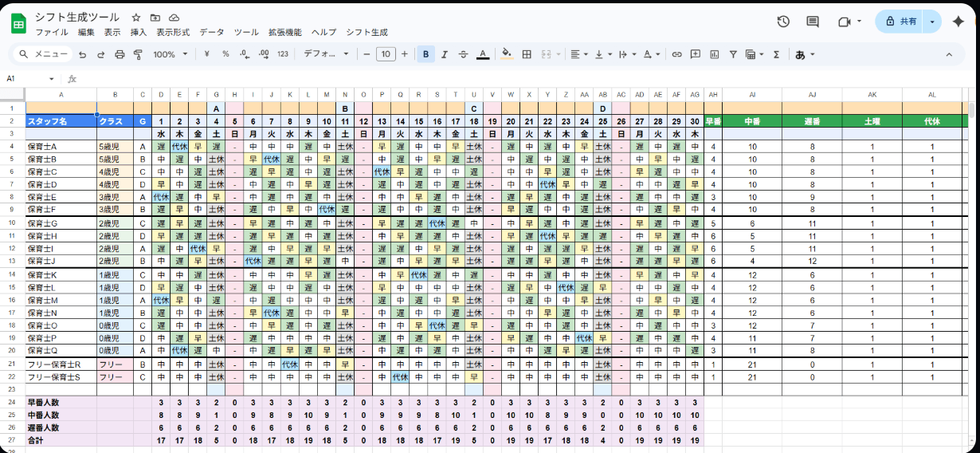
Task: Click the create filter icon
Action: click(x=731, y=54)
